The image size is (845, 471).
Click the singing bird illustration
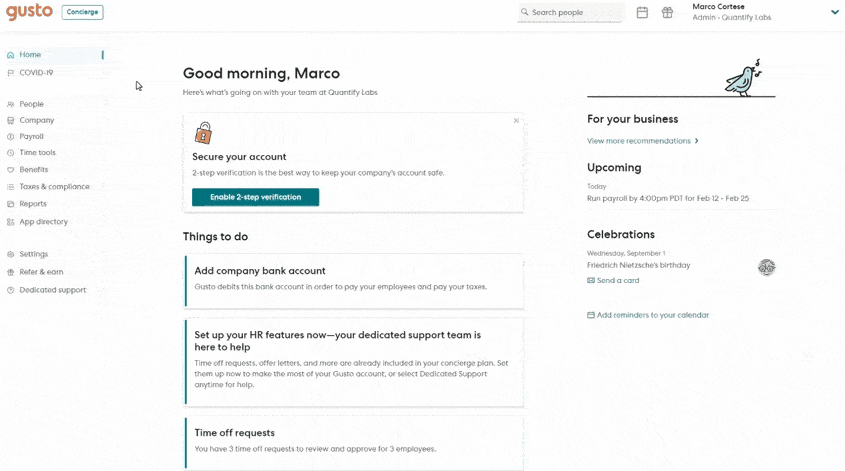[744, 79]
